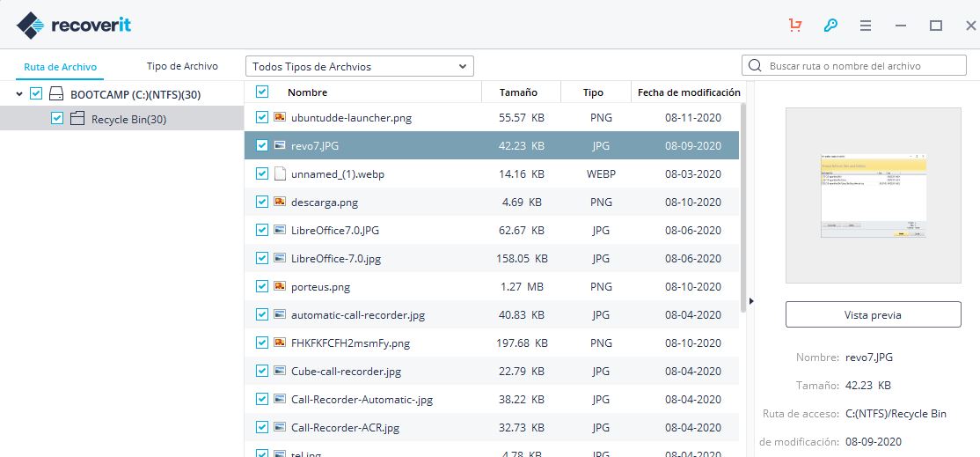The image size is (980, 457).
Task: Open the hamburger menu icon
Action: [x=866, y=26]
